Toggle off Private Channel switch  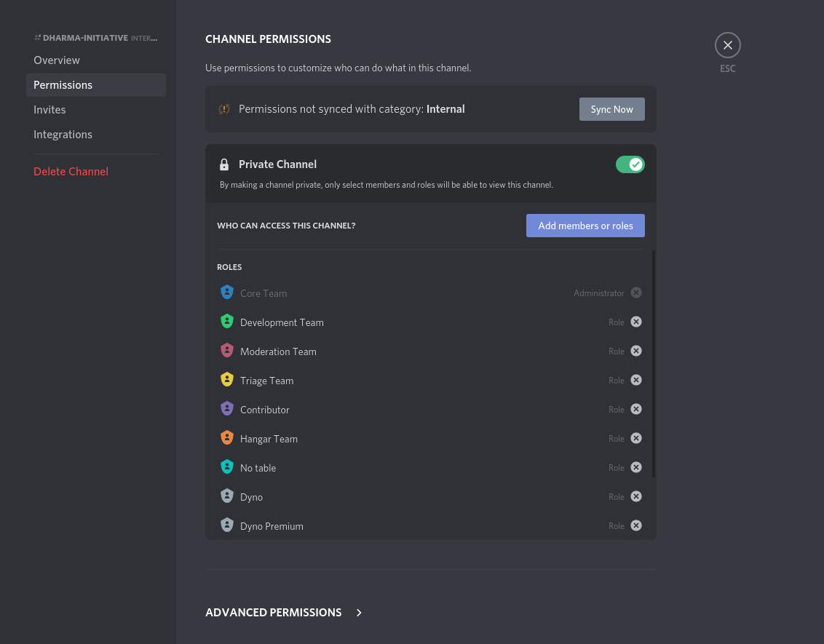[x=630, y=164]
